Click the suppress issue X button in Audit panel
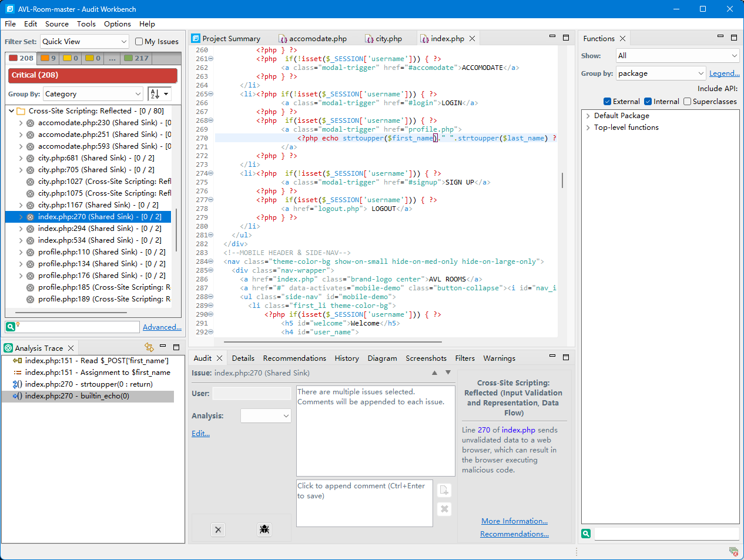Screen dimensions: 744x560 218,529
